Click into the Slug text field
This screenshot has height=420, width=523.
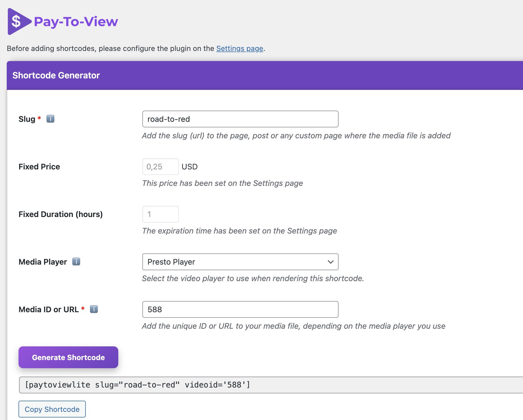point(240,119)
